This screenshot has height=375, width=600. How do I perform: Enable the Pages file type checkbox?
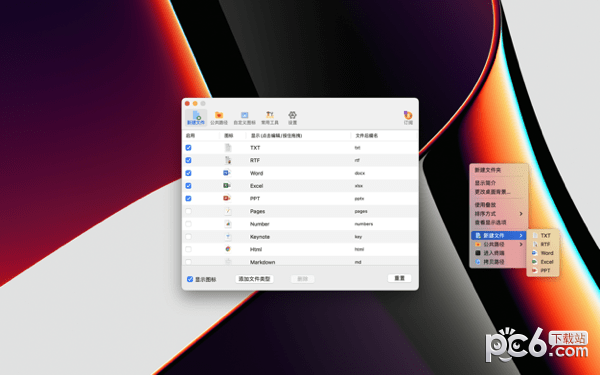pos(188,211)
